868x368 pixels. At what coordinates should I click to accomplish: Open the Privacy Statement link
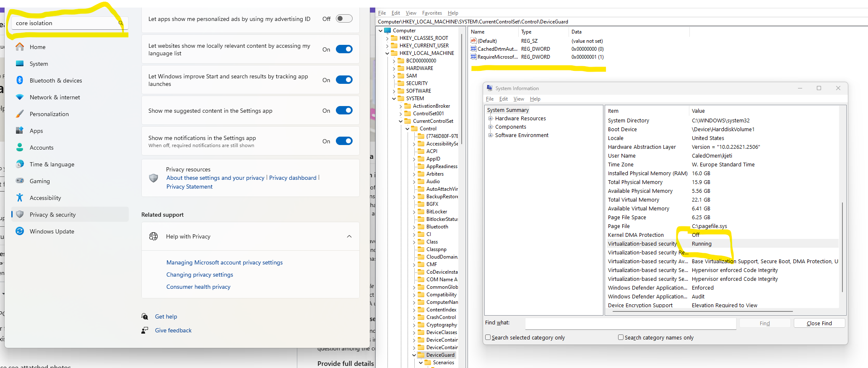tap(190, 187)
